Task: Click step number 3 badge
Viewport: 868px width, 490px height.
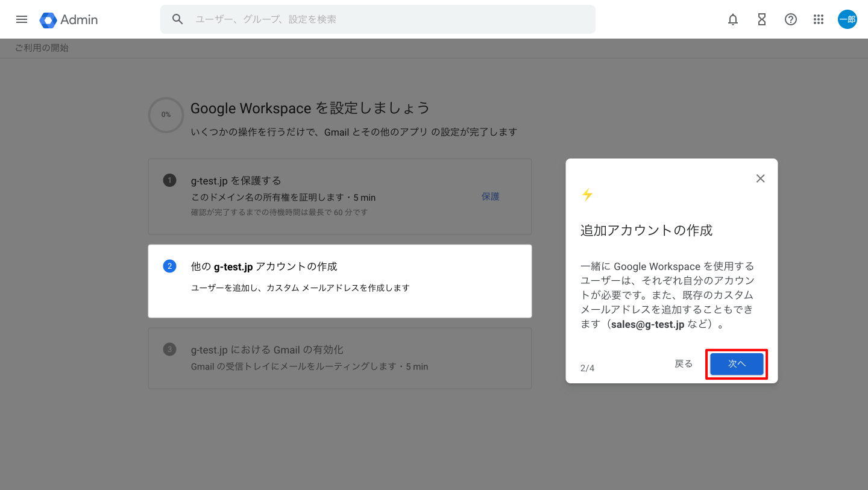Action: point(169,349)
